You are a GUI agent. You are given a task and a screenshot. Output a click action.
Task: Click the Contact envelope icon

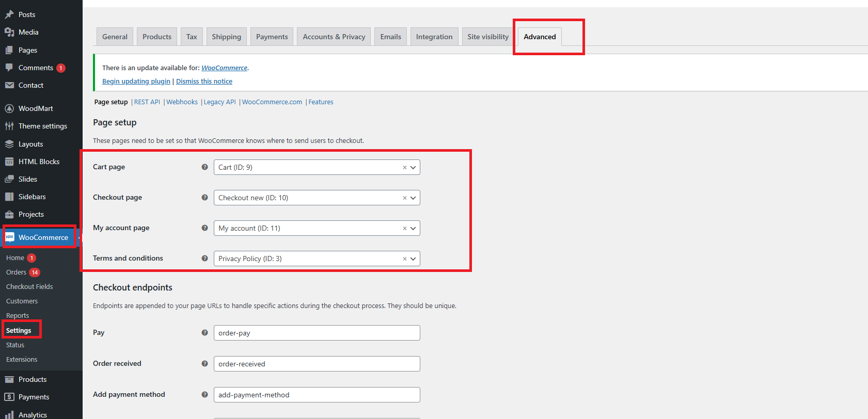(9, 85)
